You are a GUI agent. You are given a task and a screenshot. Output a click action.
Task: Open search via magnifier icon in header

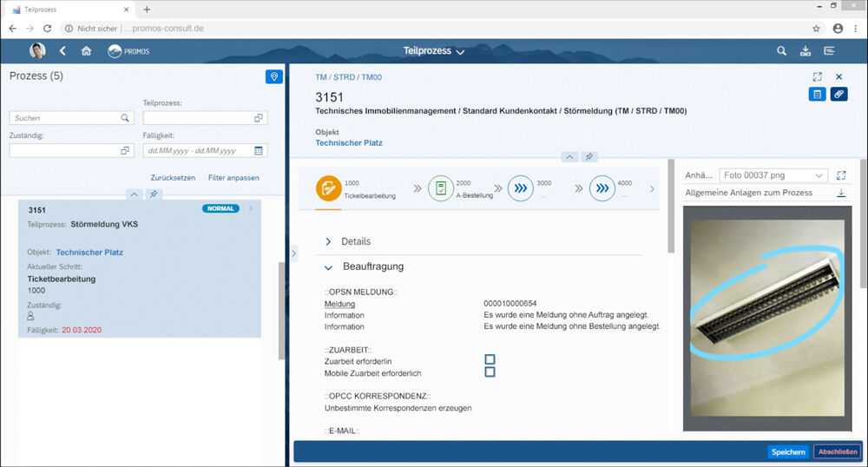[781, 51]
